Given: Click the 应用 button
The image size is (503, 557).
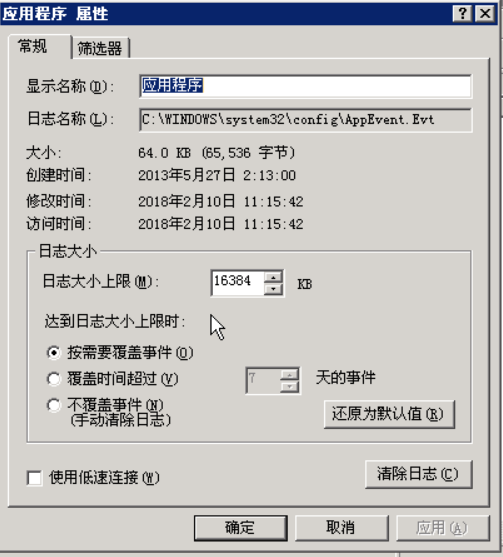Looking at the screenshot, I should [x=443, y=528].
